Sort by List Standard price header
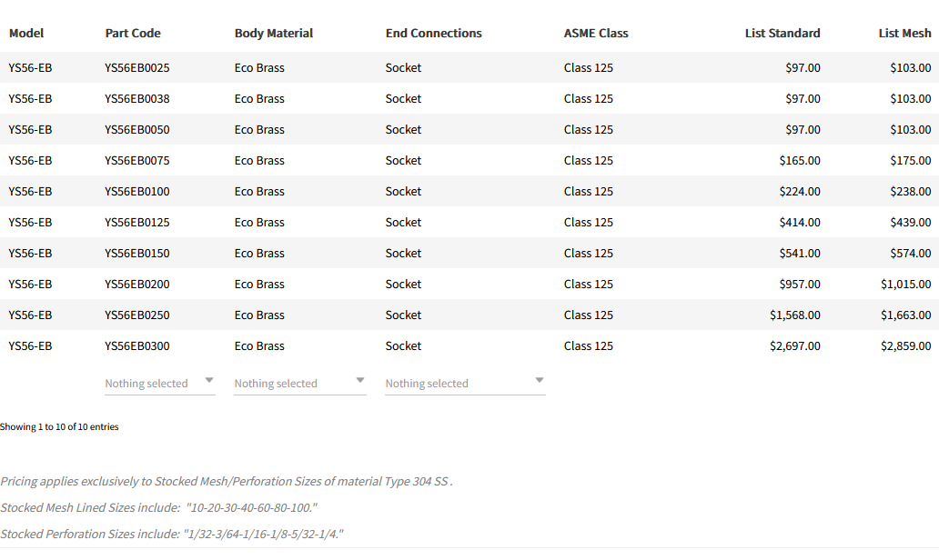 coord(782,34)
